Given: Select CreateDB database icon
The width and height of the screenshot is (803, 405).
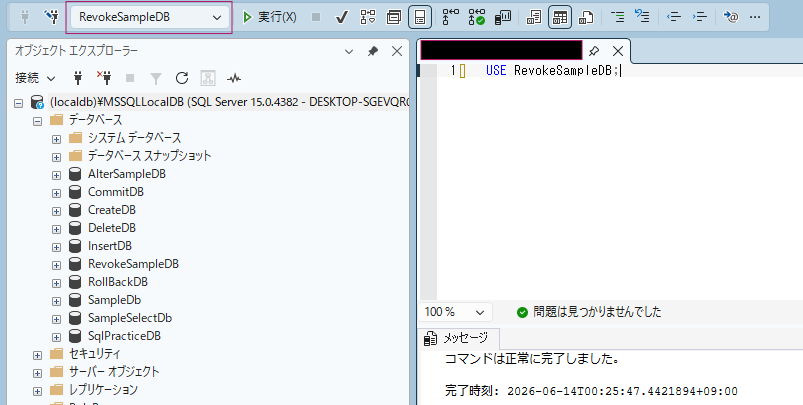Looking at the screenshot, I should [x=75, y=210].
